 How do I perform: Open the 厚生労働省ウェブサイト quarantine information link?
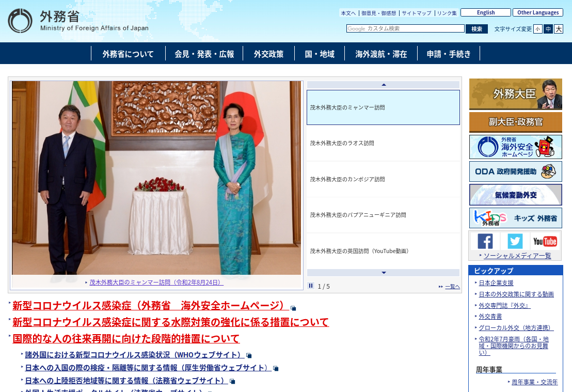tap(148, 368)
